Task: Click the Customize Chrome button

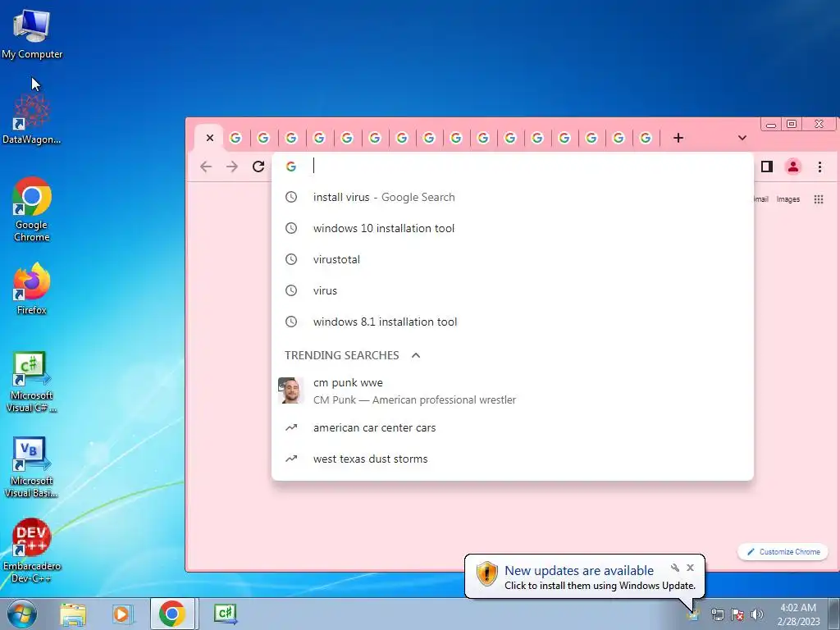Action: click(783, 552)
